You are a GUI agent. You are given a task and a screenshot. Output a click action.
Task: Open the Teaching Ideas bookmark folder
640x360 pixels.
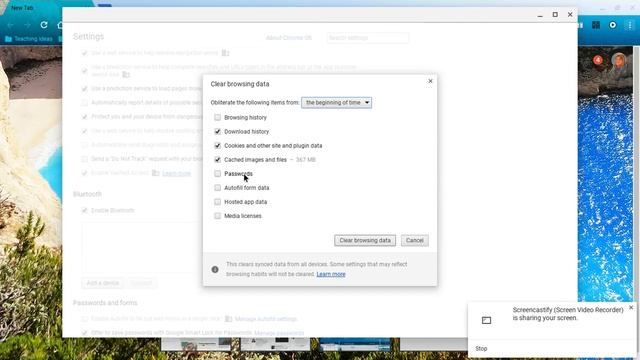[x=29, y=39]
